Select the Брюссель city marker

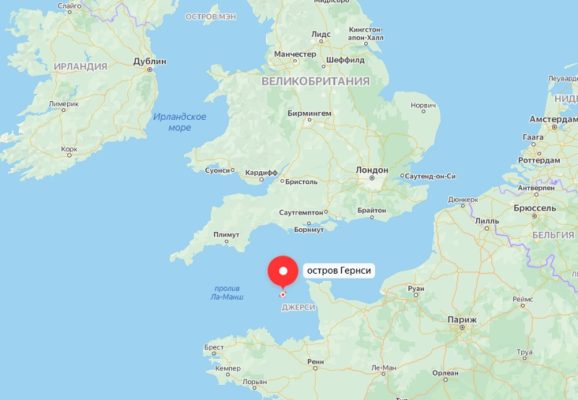pos(535,216)
